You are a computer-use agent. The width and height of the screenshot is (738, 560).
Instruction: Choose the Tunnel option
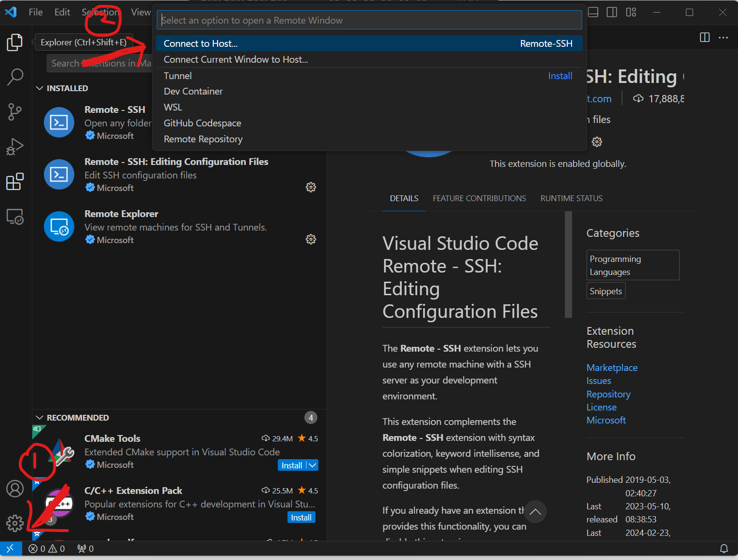pyautogui.click(x=369, y=76)
